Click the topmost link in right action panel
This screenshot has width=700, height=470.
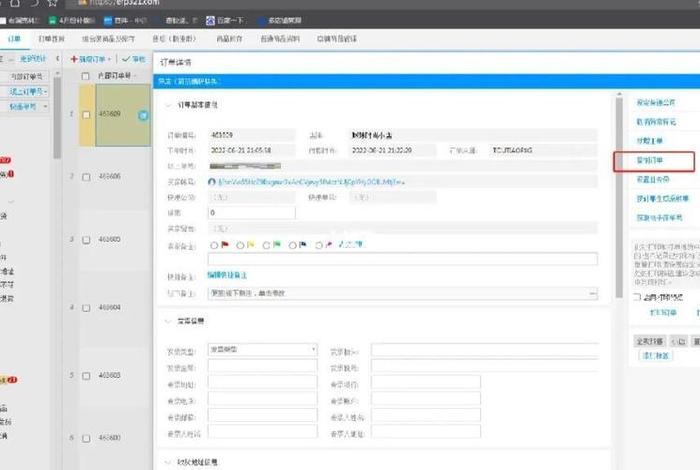pyautogui.click(x=655, y=102)
